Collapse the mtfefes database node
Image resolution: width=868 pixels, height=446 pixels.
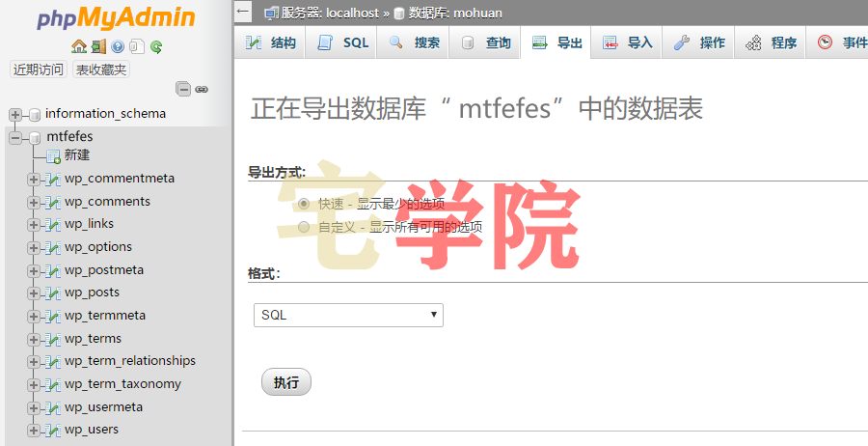(15, 137)
